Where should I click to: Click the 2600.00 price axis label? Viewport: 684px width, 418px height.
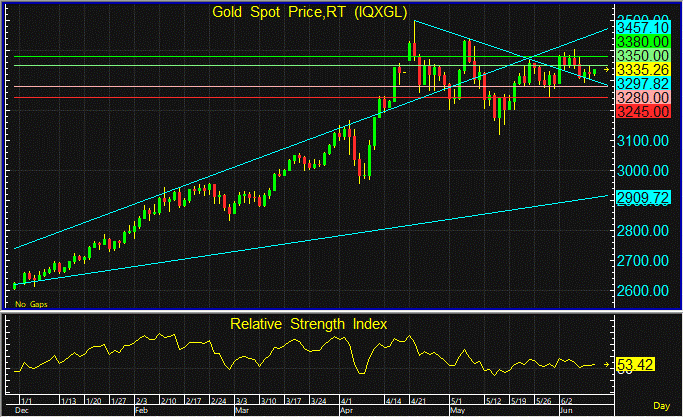639,291
